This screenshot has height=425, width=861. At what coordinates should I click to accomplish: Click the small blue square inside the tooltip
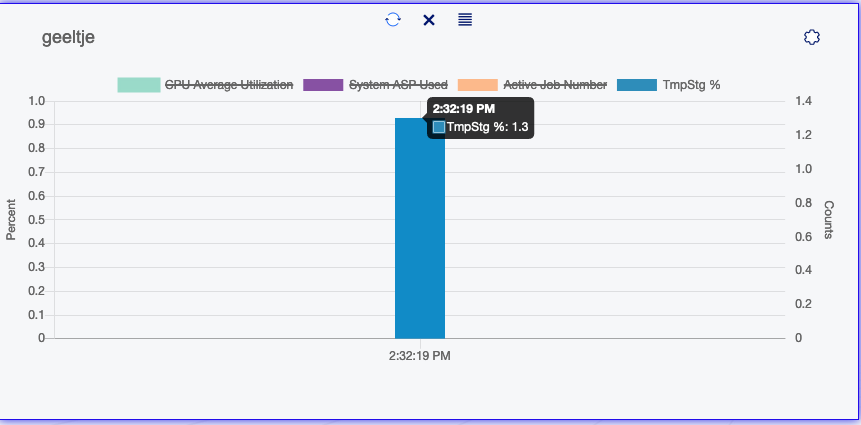click(x=439, y=127)
